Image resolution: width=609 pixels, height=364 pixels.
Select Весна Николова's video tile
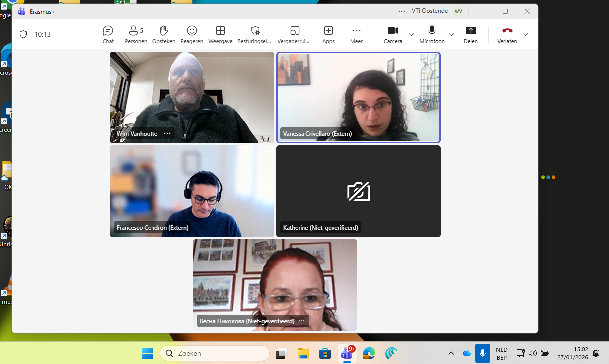[275, 285]
